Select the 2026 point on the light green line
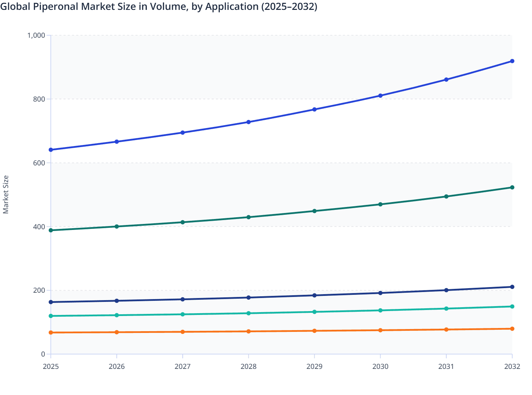The width and height of the screenshot is (532, 395). 116,315
